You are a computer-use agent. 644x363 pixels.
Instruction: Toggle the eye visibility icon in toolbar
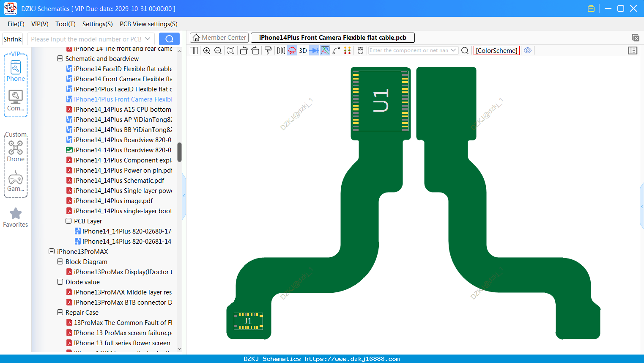[528, 50]
